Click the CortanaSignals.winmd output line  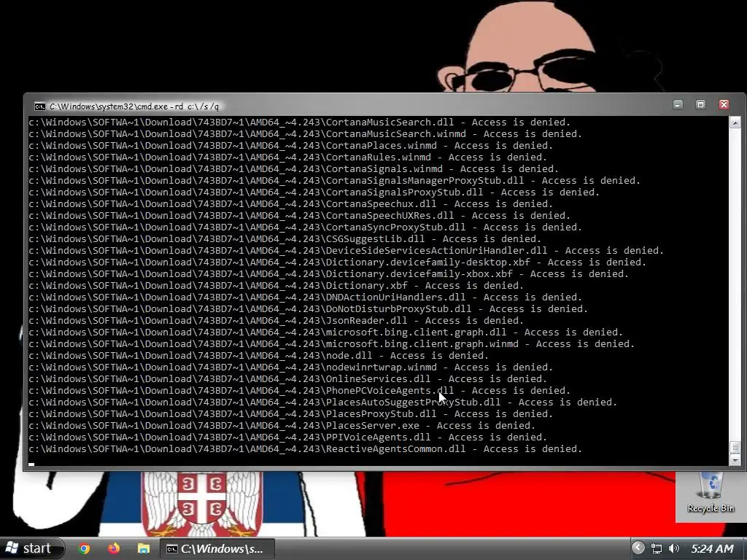293,169
